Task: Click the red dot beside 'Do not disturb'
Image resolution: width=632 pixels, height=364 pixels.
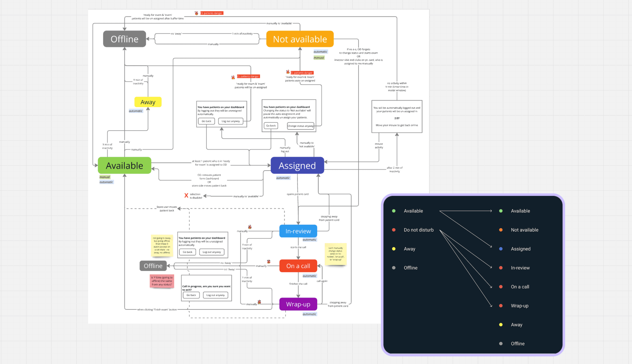Action: 394,230
